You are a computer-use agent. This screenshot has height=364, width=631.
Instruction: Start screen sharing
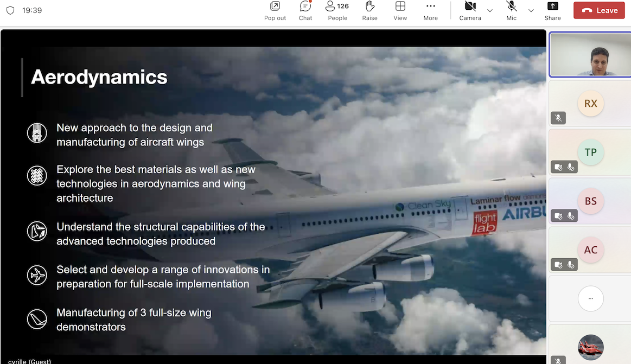pyautogui.click(x=552, y=10)
